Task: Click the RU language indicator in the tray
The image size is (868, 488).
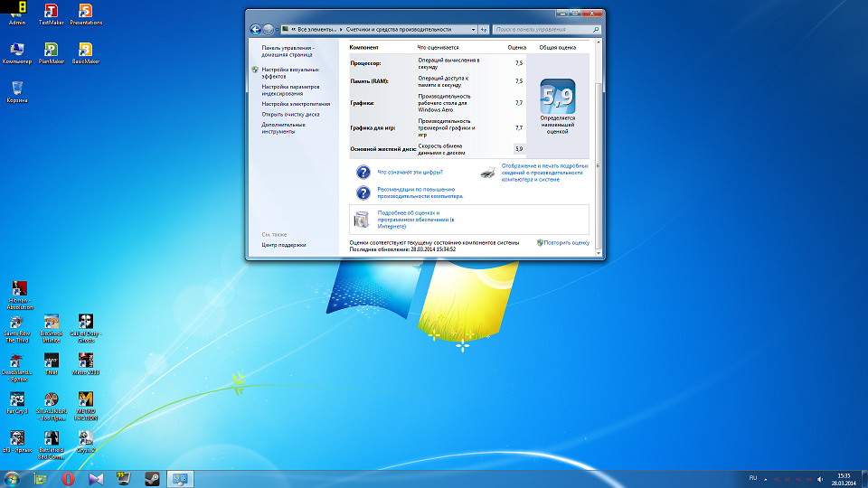Action: coord(753,479)
